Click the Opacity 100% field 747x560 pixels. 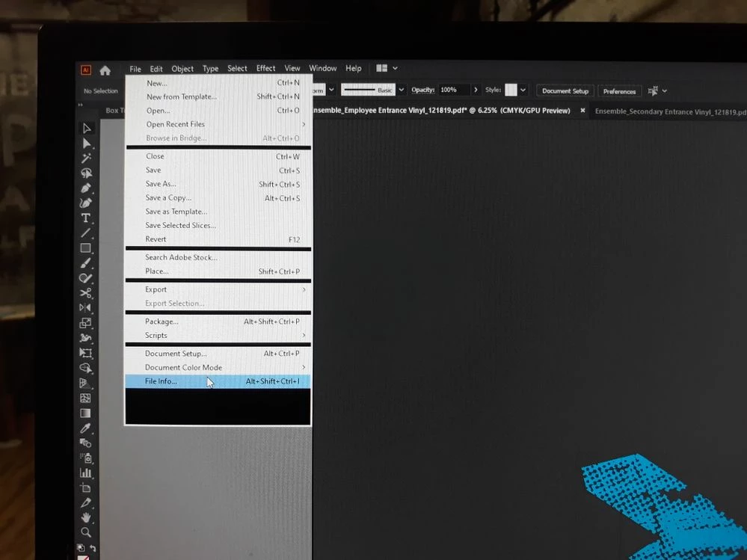tap(454, 90)
